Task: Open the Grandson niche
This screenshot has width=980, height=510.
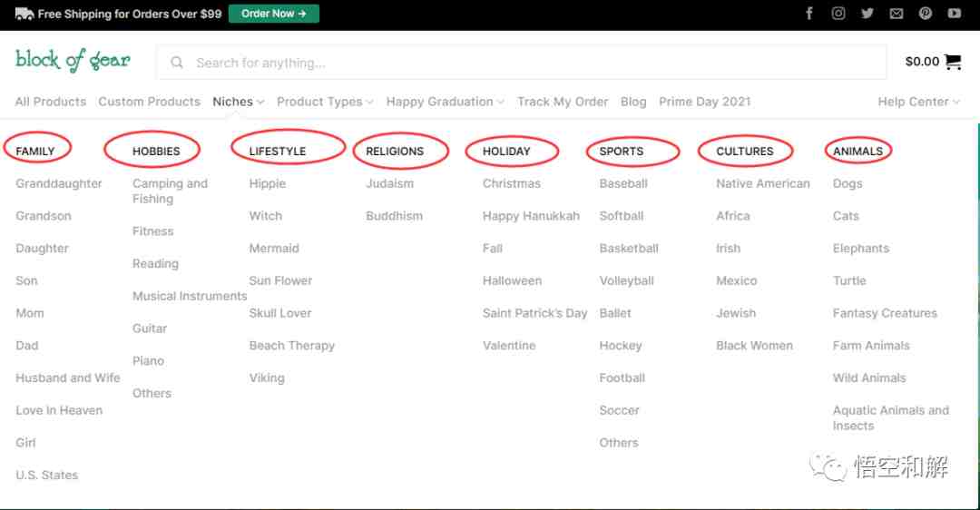Action: pyautogui.click(x=44, y=216)
